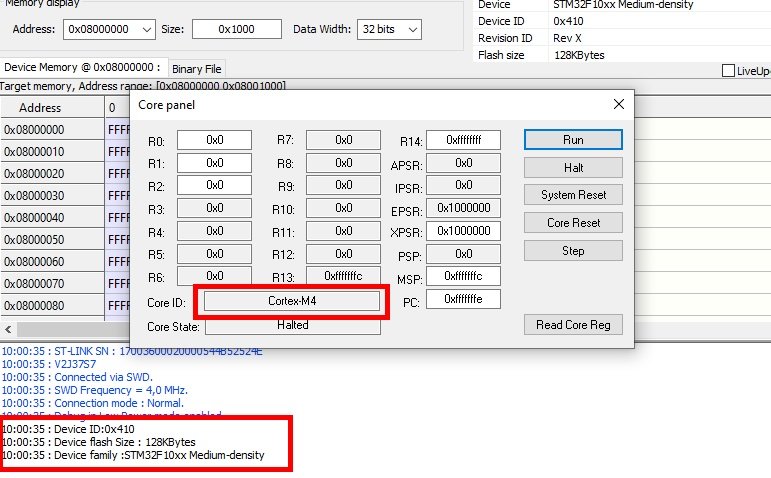Image resolution: width=771 pixels, height=478 pixels.
Task: Click the R4 register field
Action: [214, 231]
